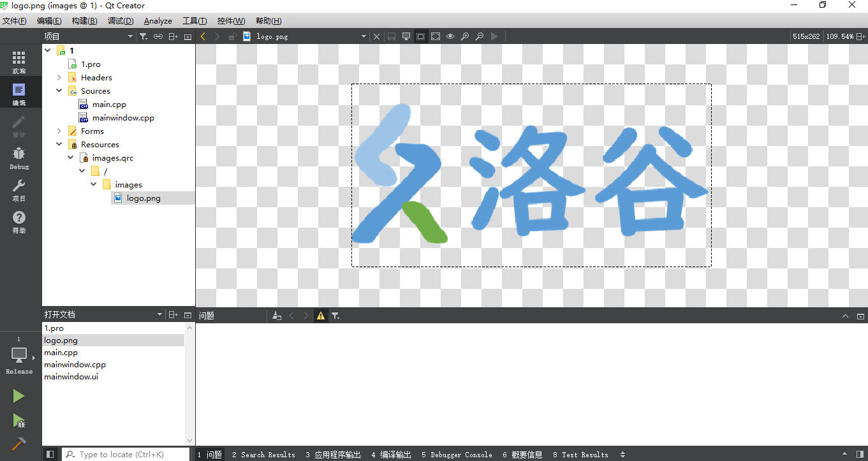Open 帮助 (Help) mode
Viewport: 868px width, 461px height.
coord(19,222)
